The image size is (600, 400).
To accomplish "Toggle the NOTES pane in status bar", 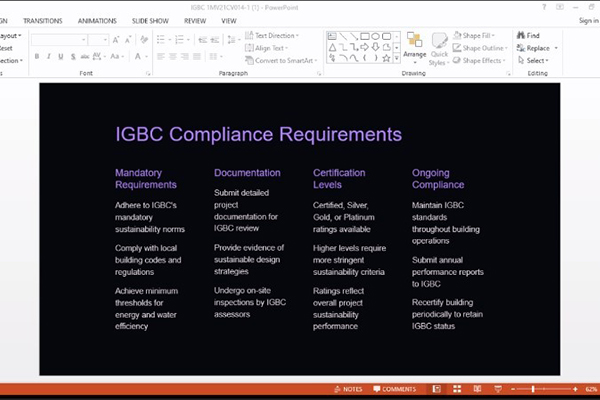I will coord(348,389).
